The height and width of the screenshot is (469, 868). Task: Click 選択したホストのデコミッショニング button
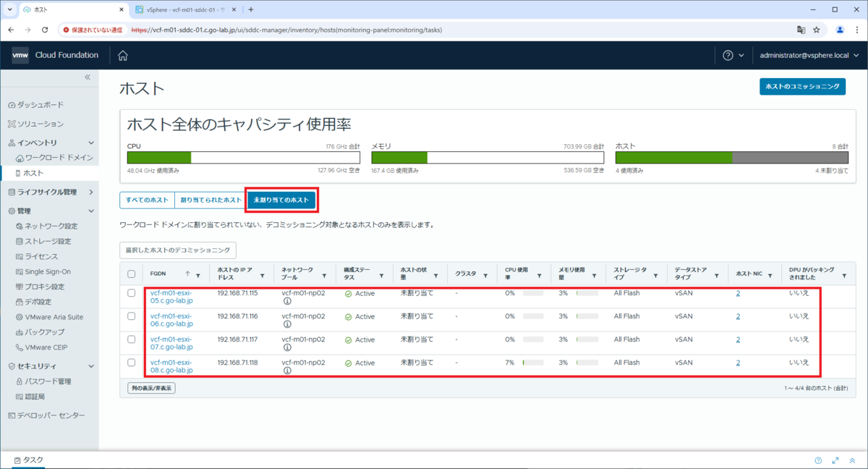click(x=178, y=250)
